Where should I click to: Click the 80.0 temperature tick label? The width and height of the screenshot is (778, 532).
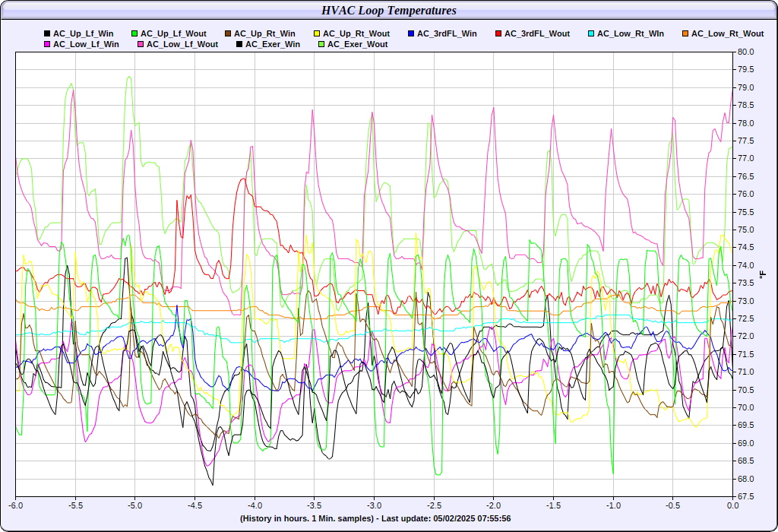[x=746, y=52]
